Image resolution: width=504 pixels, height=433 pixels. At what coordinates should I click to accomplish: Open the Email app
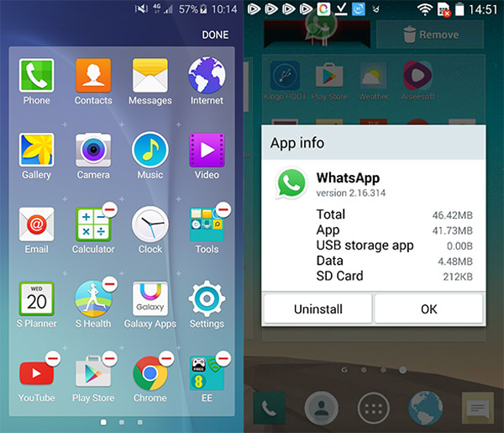pos(36,224)
